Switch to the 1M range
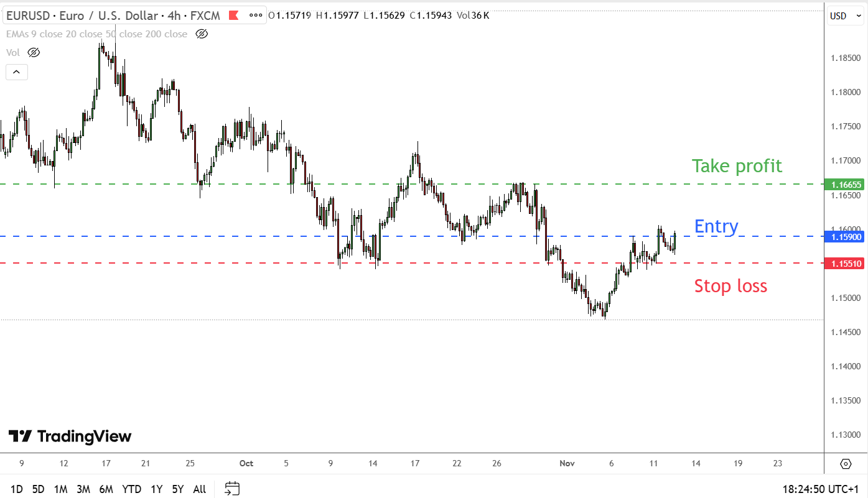The height and width of the screenshot is (498, 868). (x=60, y=489)
